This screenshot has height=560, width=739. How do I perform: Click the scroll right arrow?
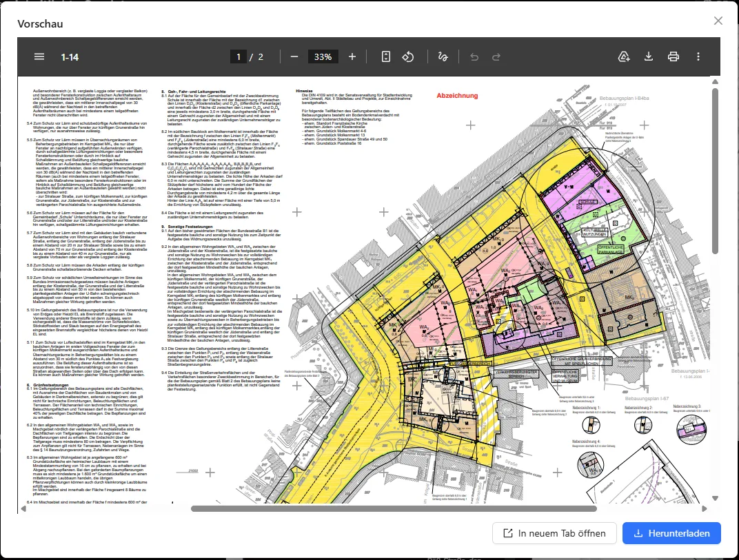click(704, 508)
